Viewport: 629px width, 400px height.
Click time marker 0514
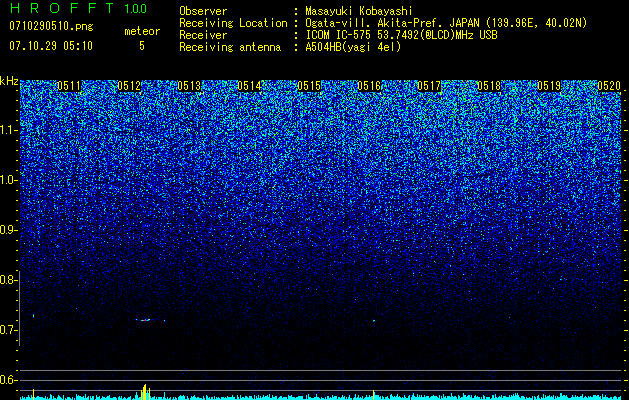(249, 86)
